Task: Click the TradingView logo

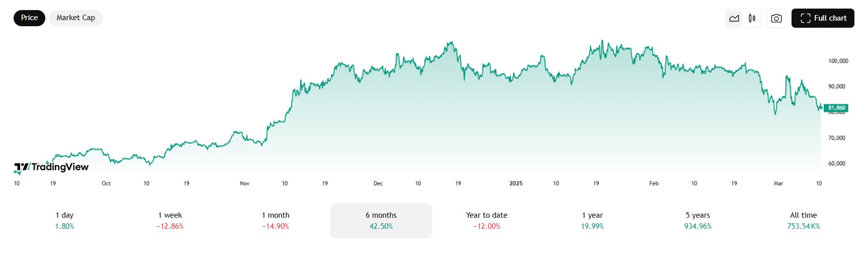Action: click(51, 167)
